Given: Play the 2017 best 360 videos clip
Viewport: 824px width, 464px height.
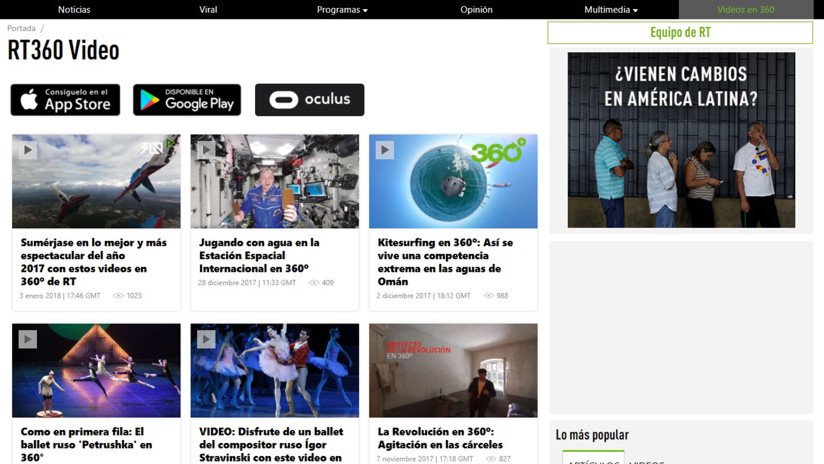Looking at the screenshot, I should 28,150.
